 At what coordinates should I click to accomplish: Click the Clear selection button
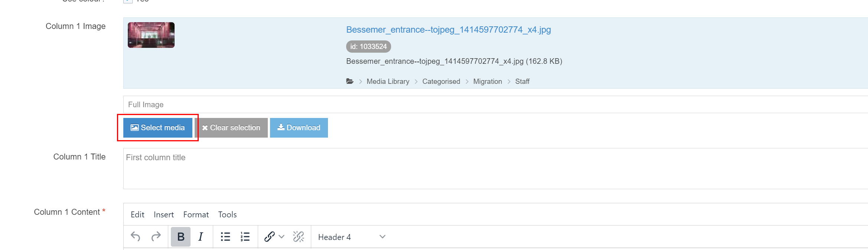231,128
